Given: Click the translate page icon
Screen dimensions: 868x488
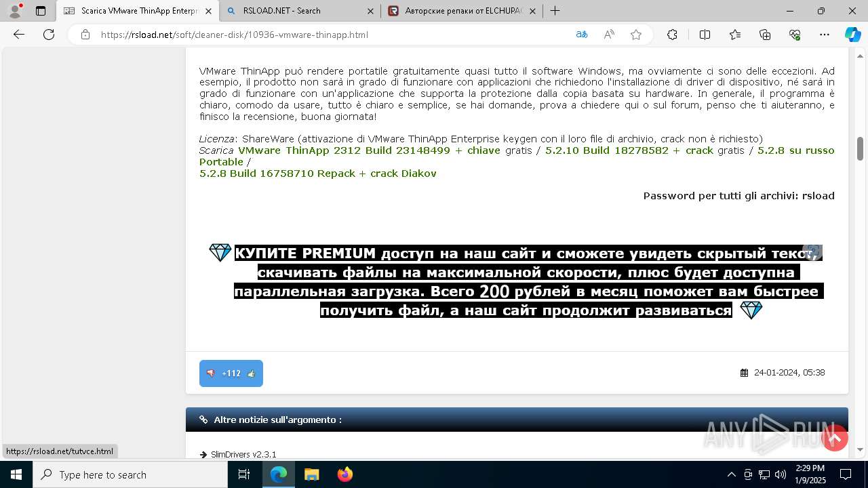Looking at the screenshot, I should click(581, 35).
